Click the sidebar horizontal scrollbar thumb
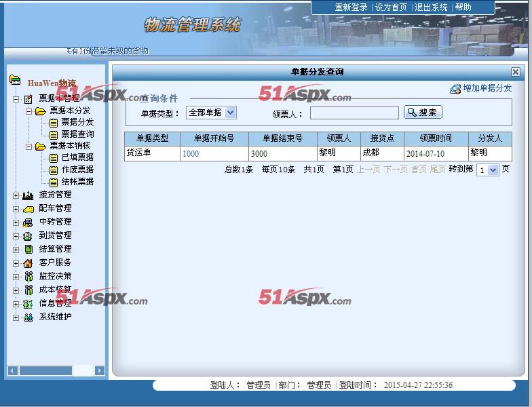This screenshot has height=407, width=532. click(x=46, y=370)
